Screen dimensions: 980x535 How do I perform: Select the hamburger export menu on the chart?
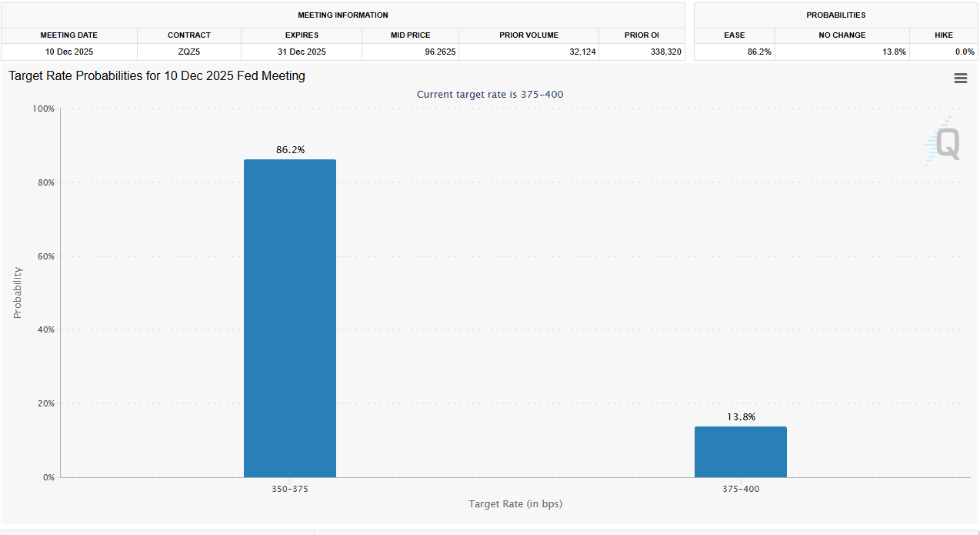coord(960,78)
